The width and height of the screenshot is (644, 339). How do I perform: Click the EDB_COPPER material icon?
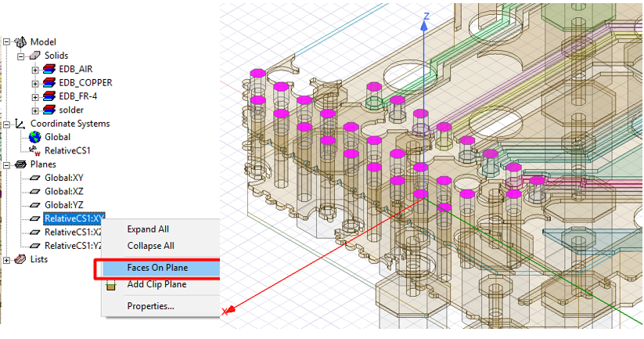point(50,83)
